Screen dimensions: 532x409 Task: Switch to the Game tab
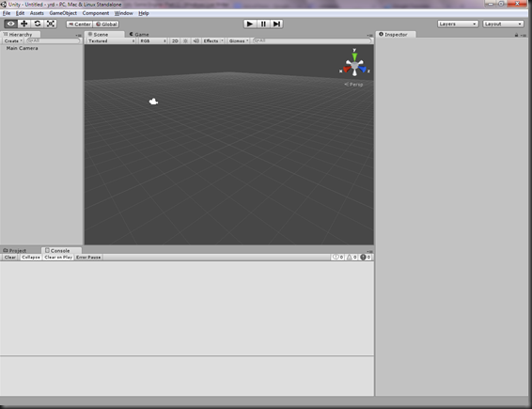pyautogui.click(x=139, y=34)
